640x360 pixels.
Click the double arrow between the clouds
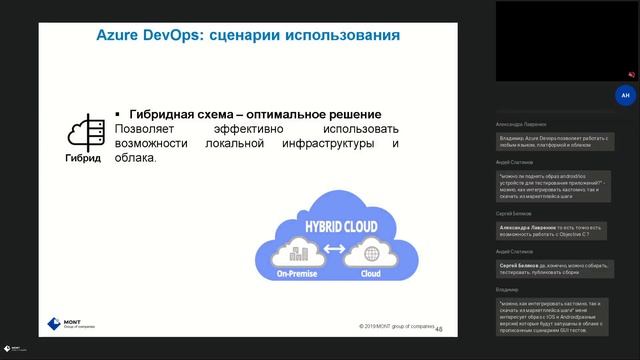[x=334, y=248]
